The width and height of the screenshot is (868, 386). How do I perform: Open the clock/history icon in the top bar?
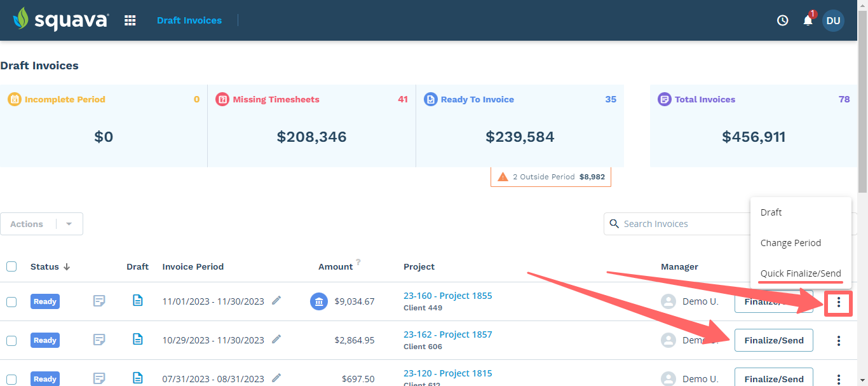pos(782,20)
